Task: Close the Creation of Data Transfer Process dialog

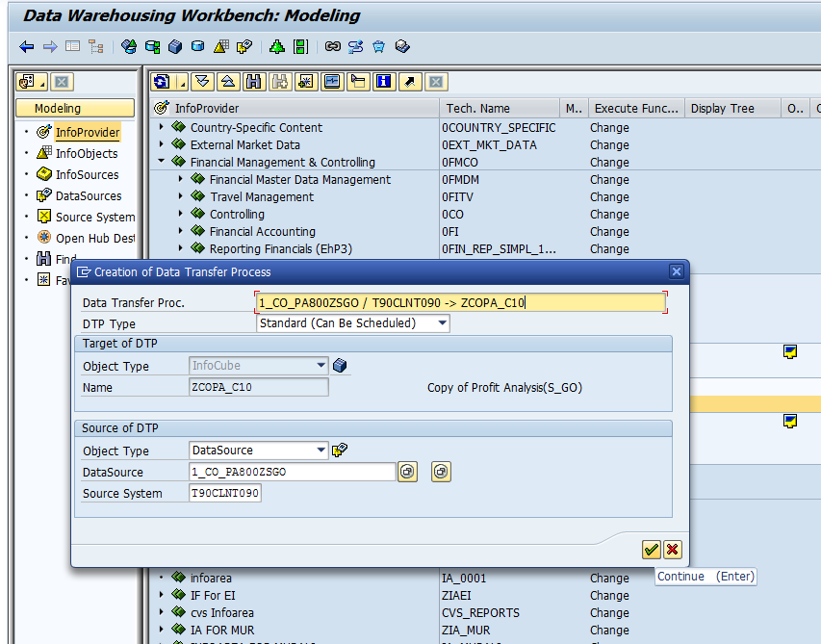Action: pyautogui.click(x=677, y=271)
